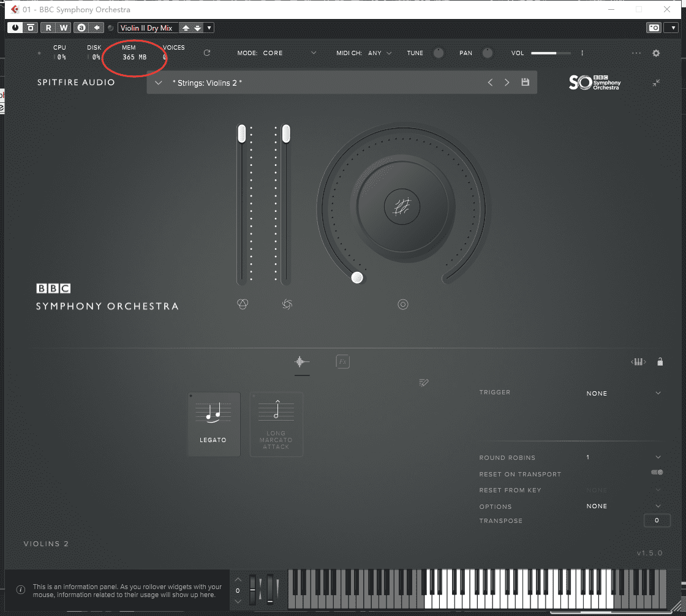Open the FX tab icon
The height and width of the screenshot is (616, 686).
[342, 362]
